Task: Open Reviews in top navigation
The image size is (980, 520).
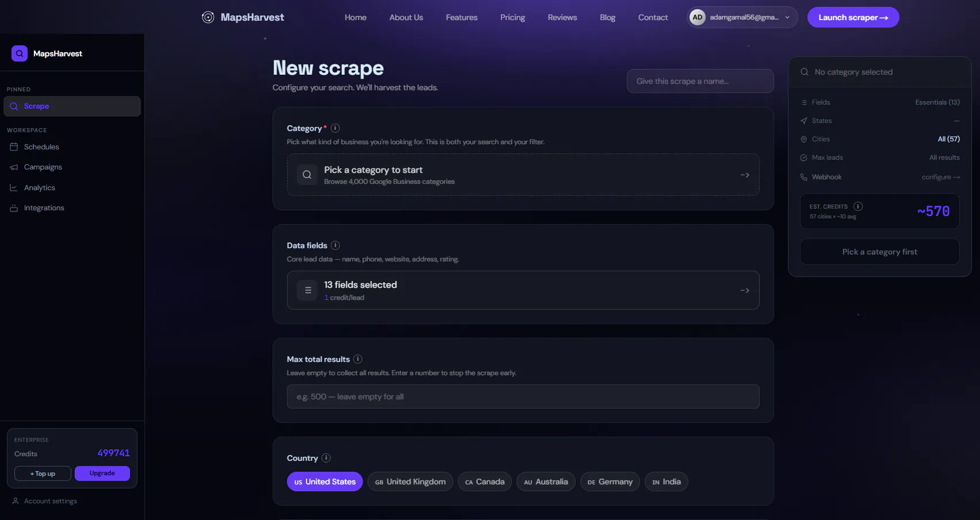Action: click(x=562, y=17)
